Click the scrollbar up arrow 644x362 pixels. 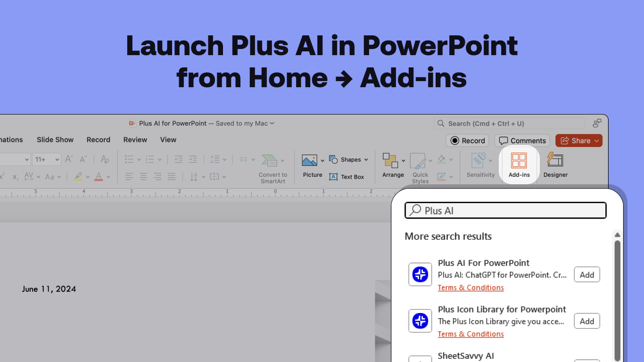pyautogui.click(x=617, y=235)
